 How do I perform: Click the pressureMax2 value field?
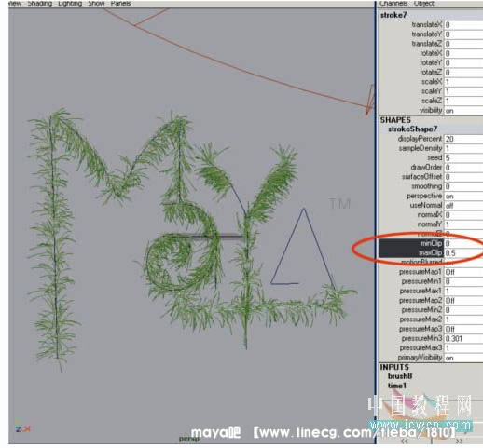463,319
